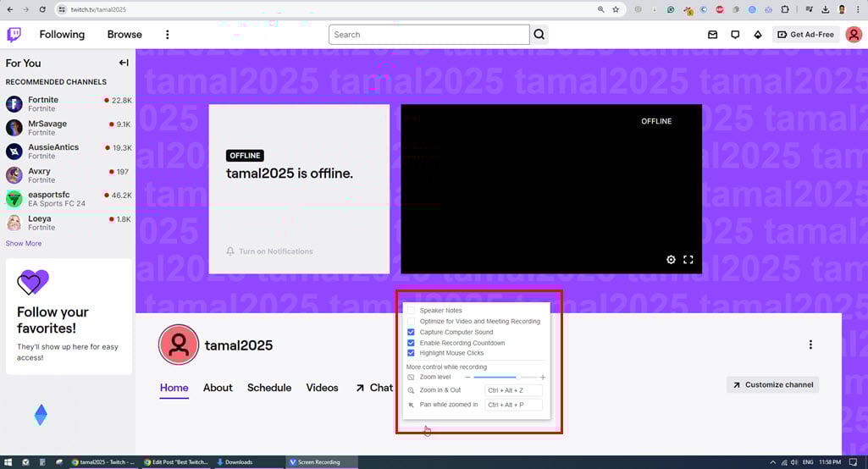Switch to the About tab
Image resolution: width=868 pixels, height=469 pixels.
[x=218, y=388]
